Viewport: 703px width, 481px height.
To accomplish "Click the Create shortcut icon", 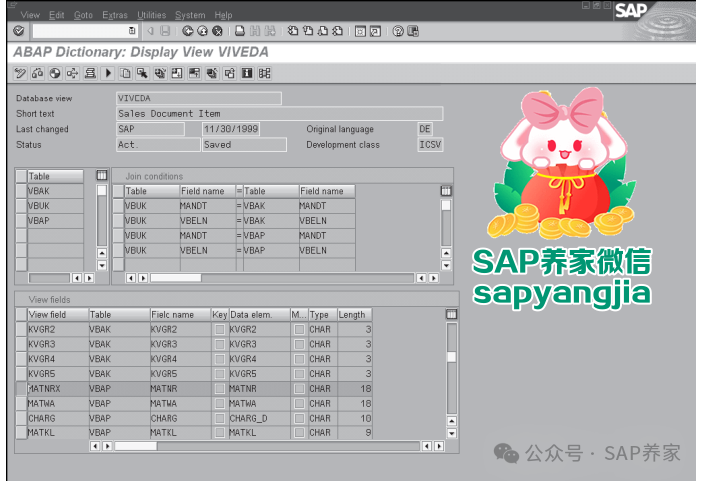I will click(375, 31).
